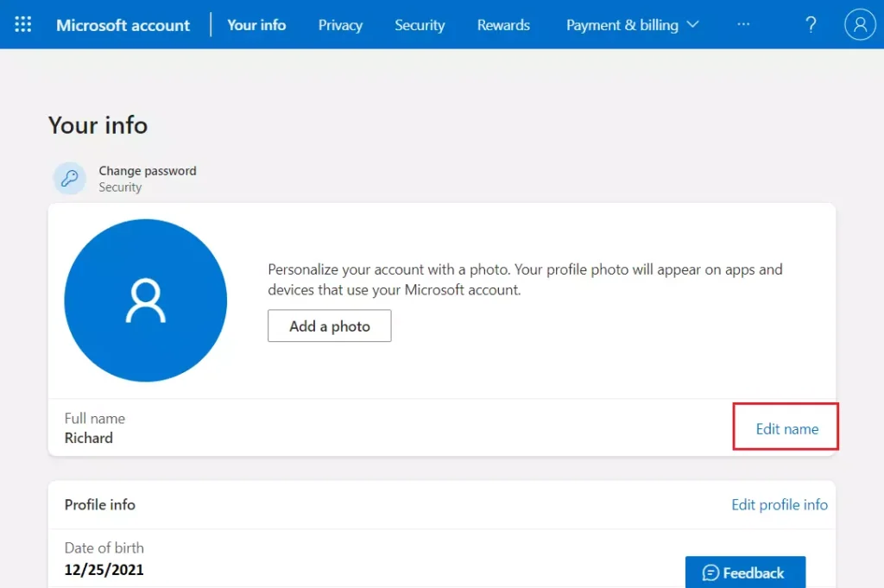Go to the Your info tab
Viewport: 884px width, 588px height.
pos(256,25)
